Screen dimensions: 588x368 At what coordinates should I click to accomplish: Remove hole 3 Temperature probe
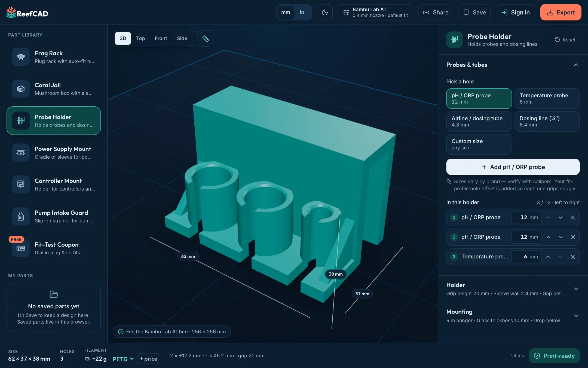coord(573,257)
